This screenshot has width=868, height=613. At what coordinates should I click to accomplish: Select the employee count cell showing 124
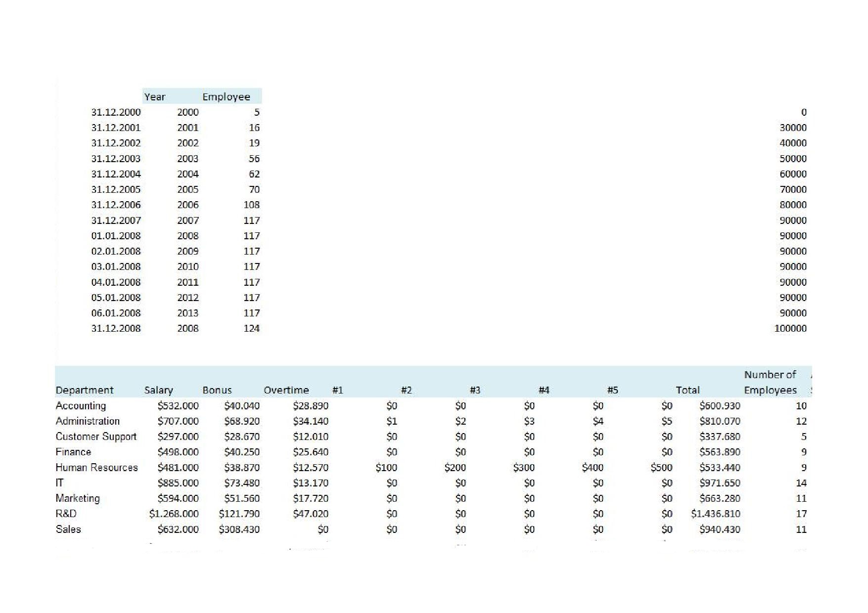(x=251, y=328)
